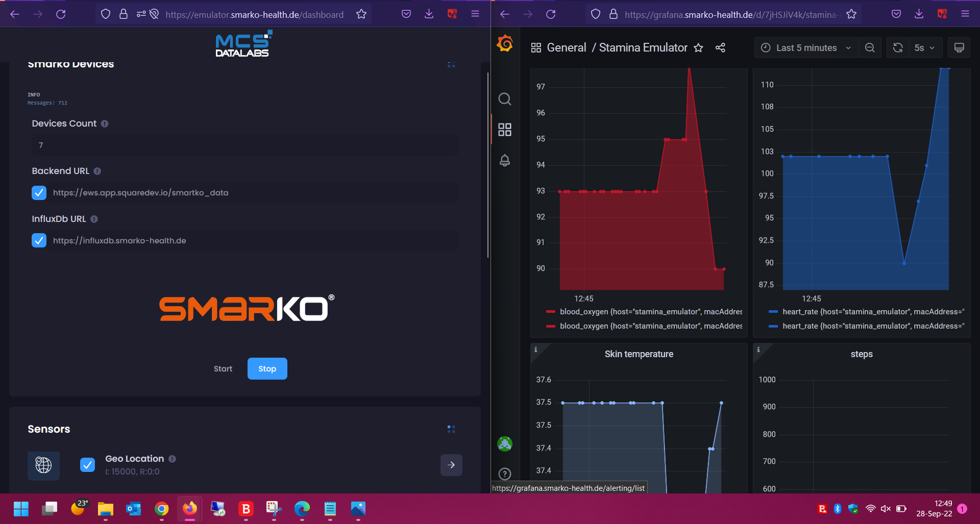Open Grafana alerting bell icon
The width and height of the screenshot is (980, 524).
(x=504, y=160)
